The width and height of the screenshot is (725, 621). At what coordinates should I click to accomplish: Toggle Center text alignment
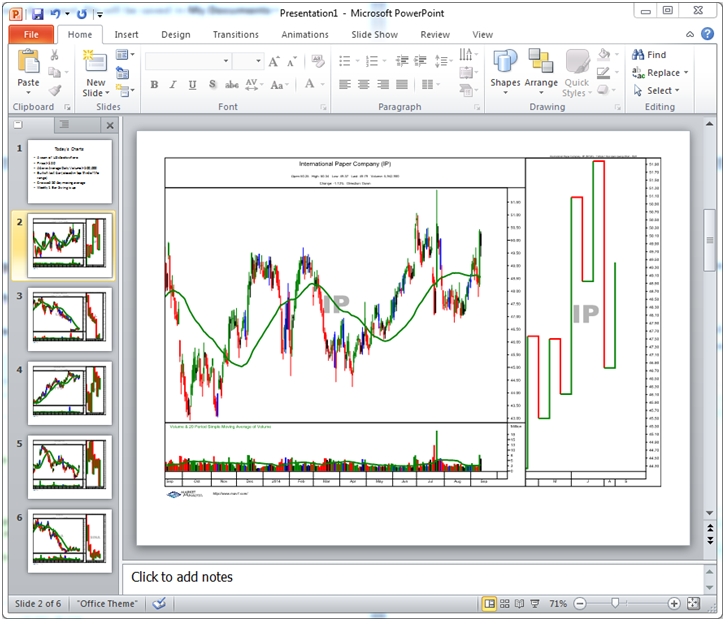[x=364, y=84]
